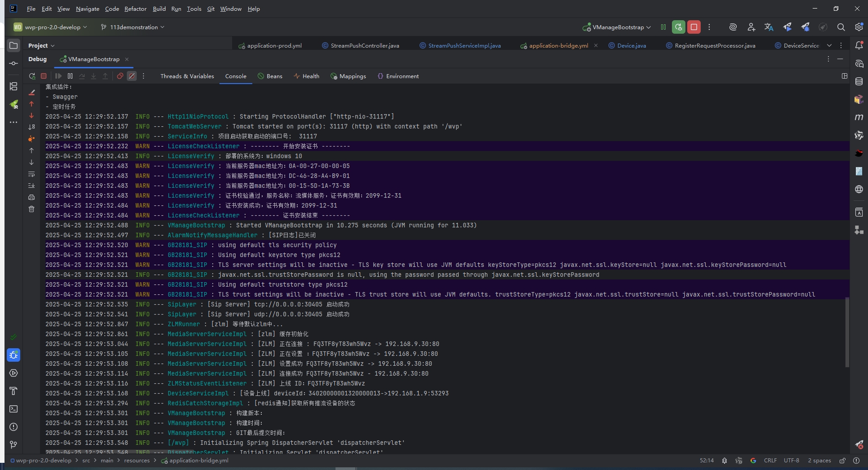Open Search Everywhere magnifier

click(841, 27)
